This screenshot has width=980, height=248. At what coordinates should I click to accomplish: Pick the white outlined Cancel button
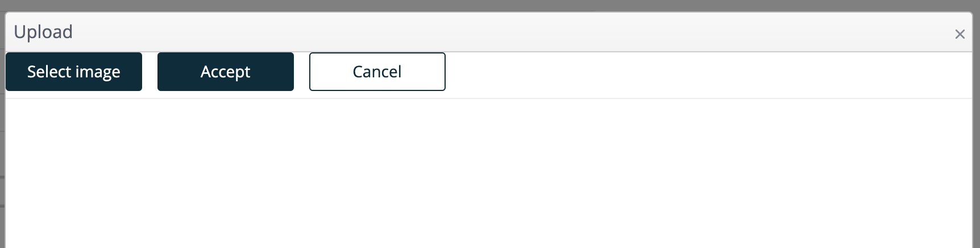(377, 72)
